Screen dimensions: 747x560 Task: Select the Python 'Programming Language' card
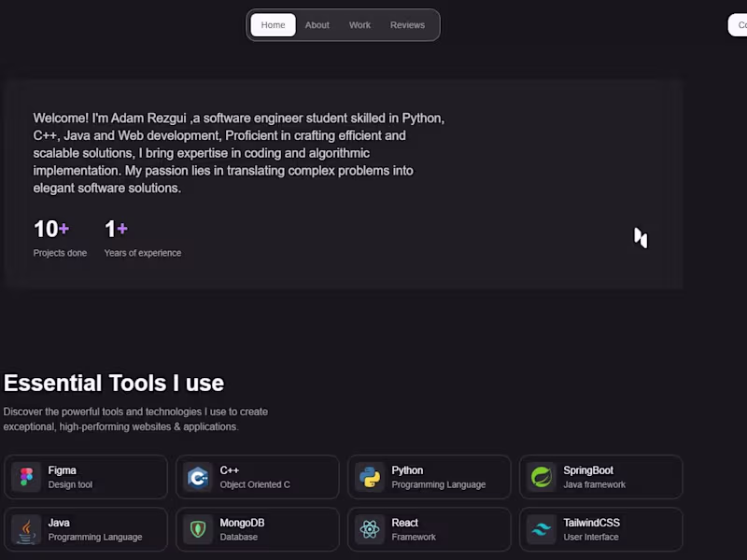[x=430, y=477]
